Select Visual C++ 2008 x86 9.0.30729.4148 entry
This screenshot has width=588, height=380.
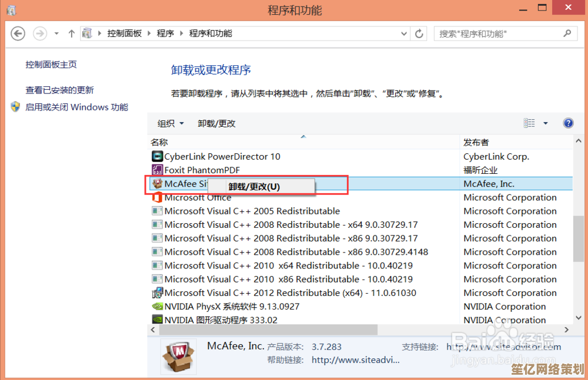(296, 252)
